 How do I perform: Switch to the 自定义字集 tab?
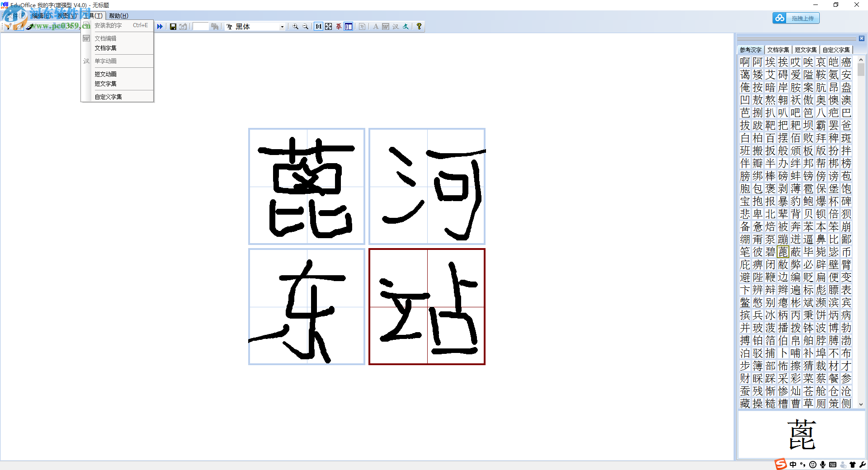click(x=837, y=50)
